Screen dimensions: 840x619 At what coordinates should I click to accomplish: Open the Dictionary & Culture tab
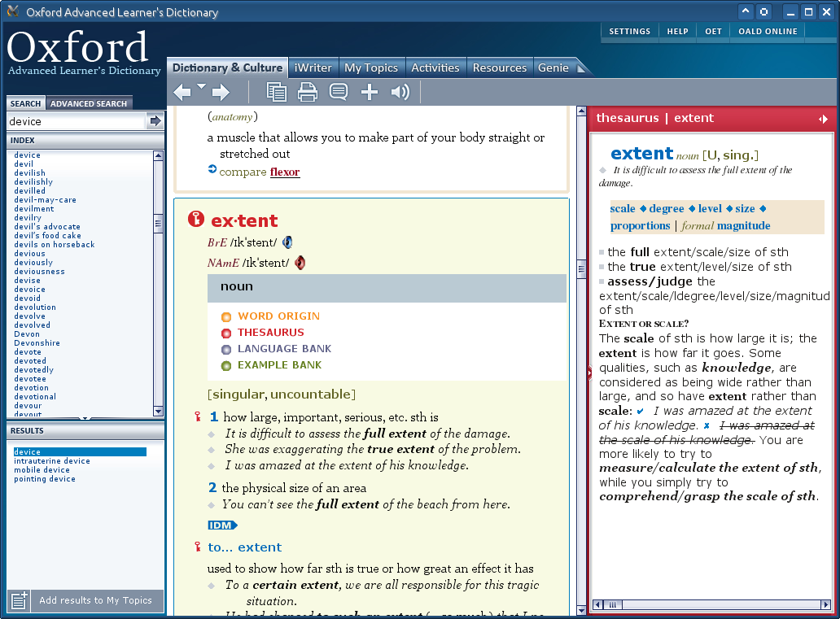227,68
